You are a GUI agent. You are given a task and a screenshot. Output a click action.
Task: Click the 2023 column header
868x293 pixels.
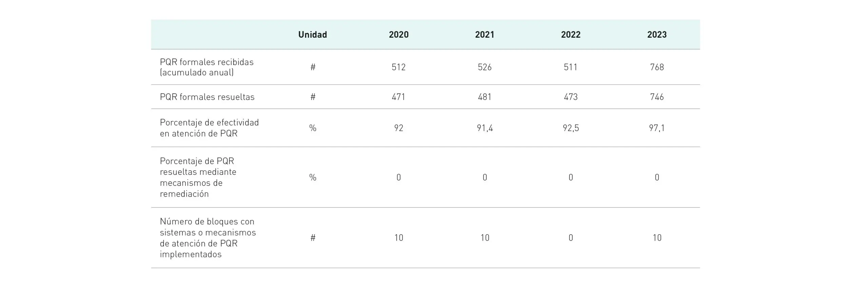tap(657, 35)
